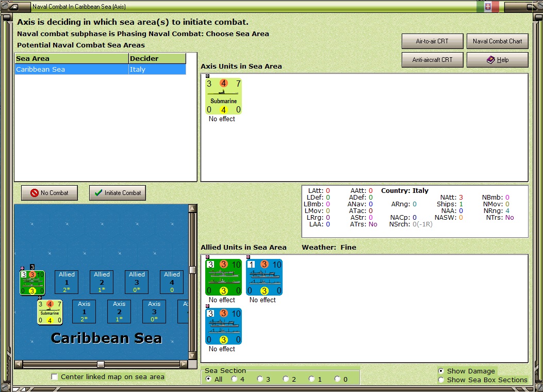
Task: Click the Allied 2 sea box section
Action: [102, 282]
